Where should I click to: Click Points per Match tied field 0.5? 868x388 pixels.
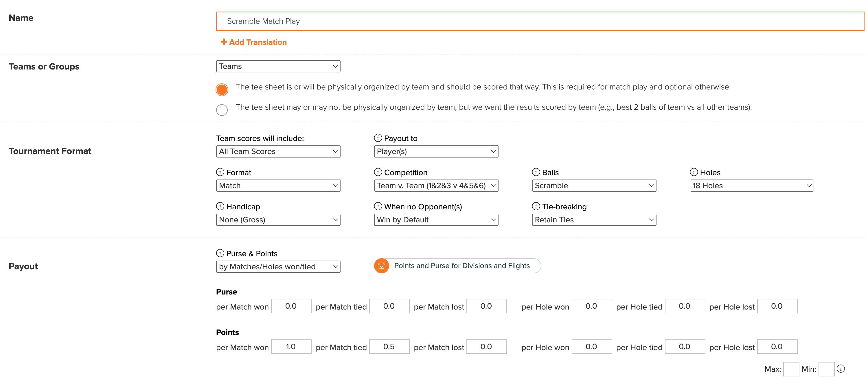tap(389, 347)
